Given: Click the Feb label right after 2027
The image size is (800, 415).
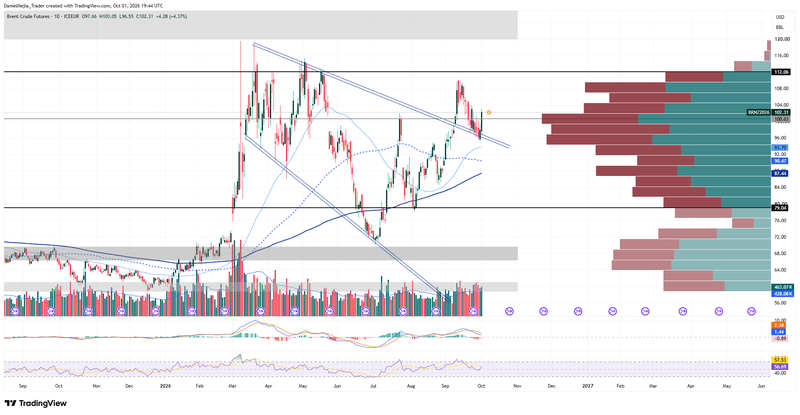Looking at the screenshot, I should 620,386.
